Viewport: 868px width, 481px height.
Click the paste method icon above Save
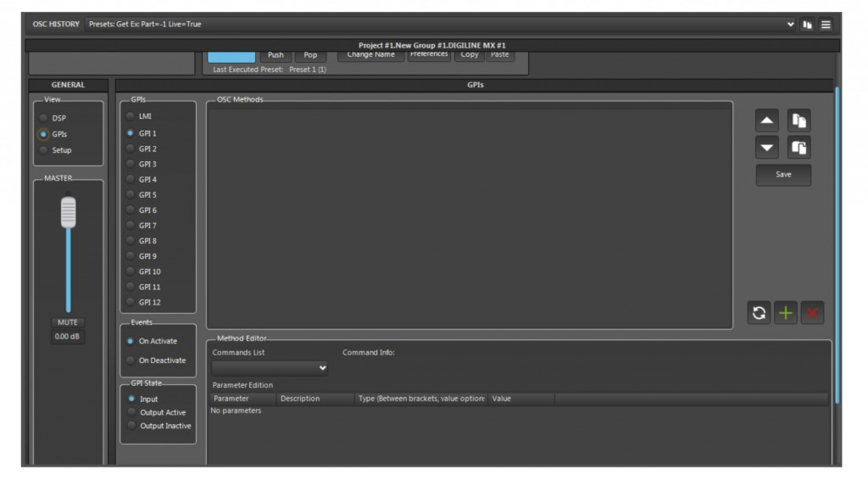click(798, 148)
